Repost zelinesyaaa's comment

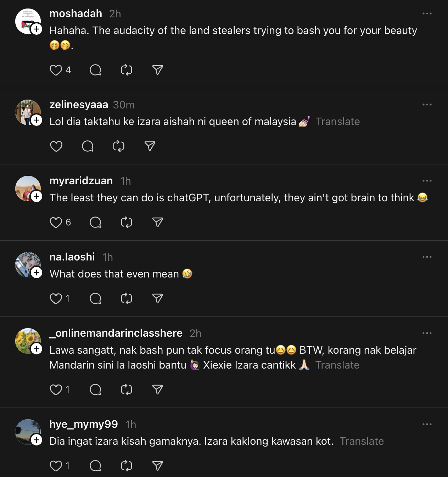click(x=119, y=146)
